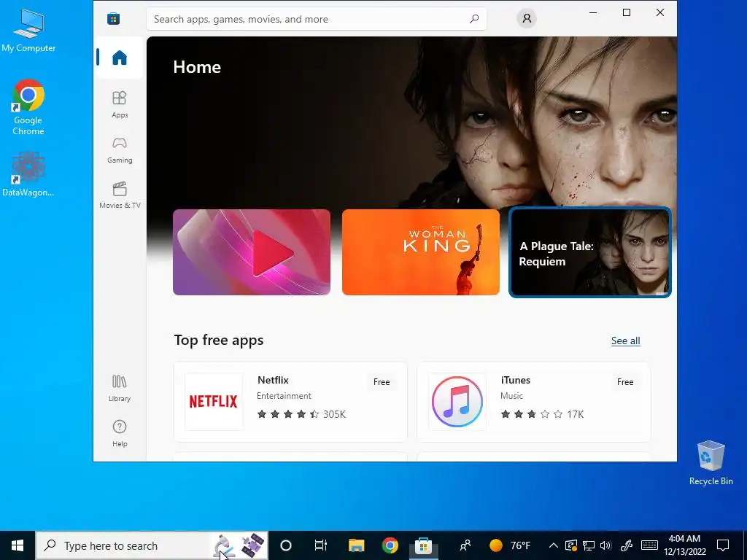Screen dimensions: 747x560
Task: Open The Woman King promo card
Action: (x=421, y=252)
